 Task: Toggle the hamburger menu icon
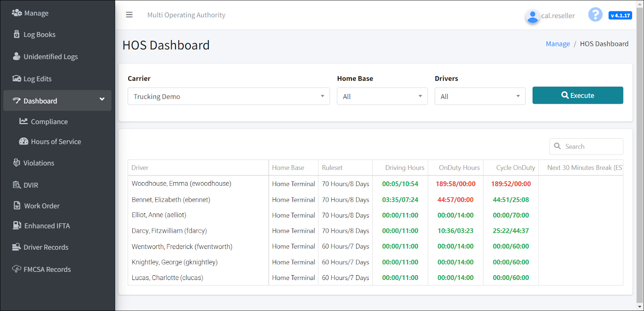click(129, 15)
